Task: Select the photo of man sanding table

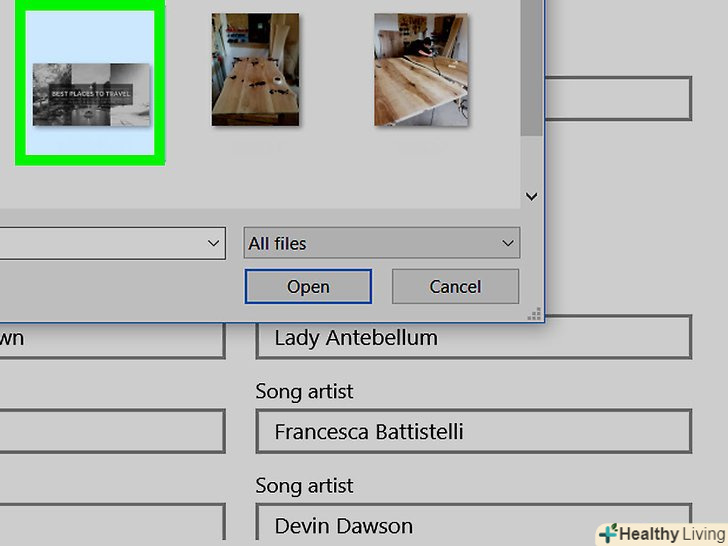Action: [x=421, y=69]
